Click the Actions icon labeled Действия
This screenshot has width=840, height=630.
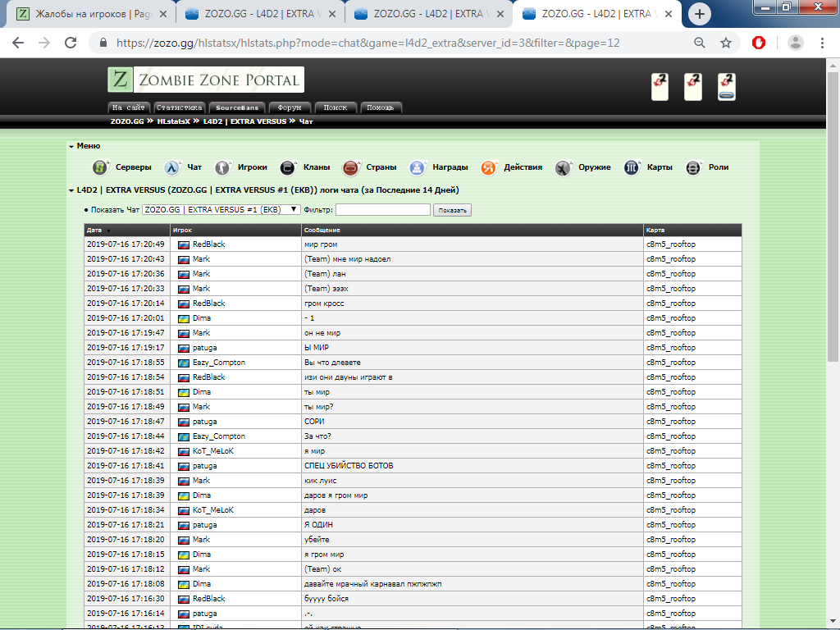(489, 167)
